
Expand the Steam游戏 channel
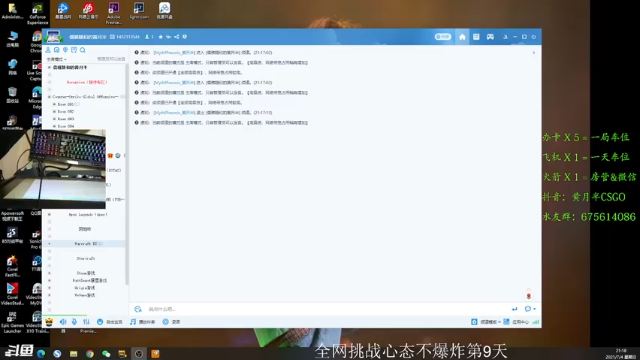pos(49,273)
